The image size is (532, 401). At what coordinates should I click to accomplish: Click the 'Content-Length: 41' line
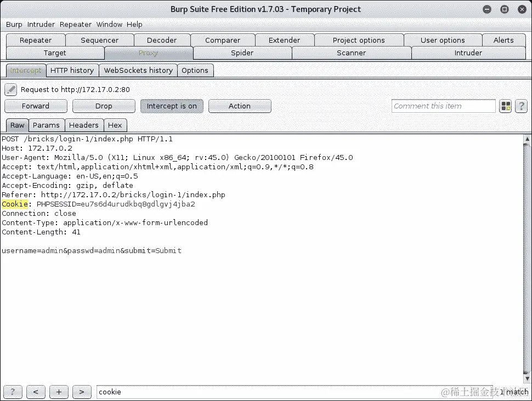(41, 232)
